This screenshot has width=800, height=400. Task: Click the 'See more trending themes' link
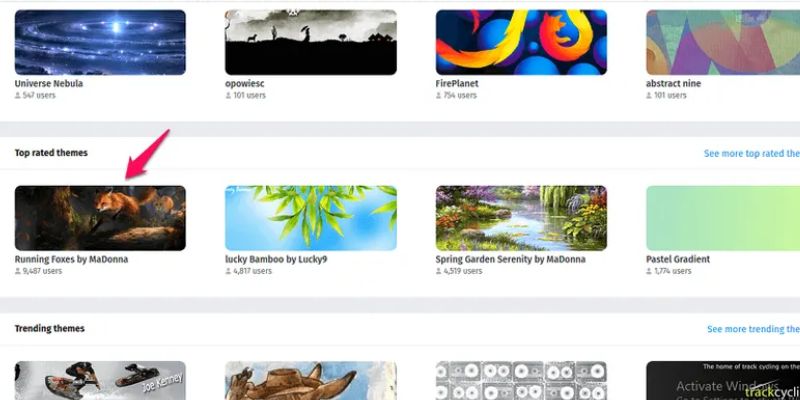pyautogui.click(x=753, y=329)
